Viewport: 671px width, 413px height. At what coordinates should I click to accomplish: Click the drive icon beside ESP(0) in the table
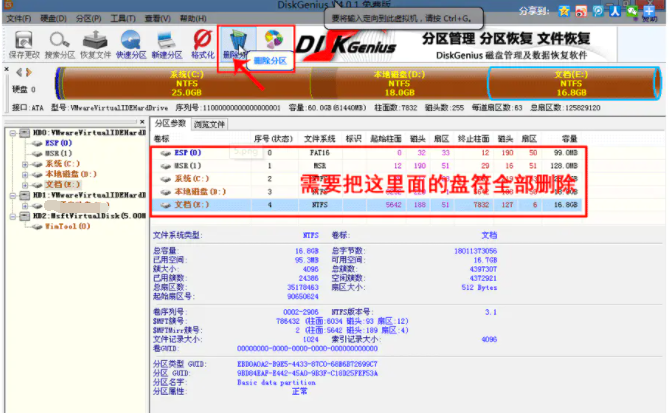(x=165, y=153)
